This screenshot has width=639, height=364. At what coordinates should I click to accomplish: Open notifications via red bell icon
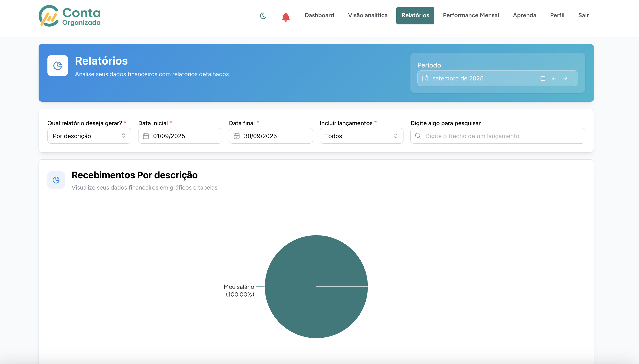pos(285,17)
